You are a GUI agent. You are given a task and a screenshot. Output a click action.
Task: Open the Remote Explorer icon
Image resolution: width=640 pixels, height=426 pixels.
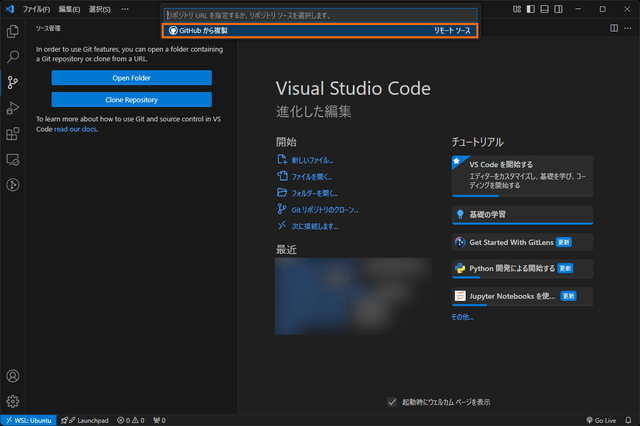pos(13,160)
